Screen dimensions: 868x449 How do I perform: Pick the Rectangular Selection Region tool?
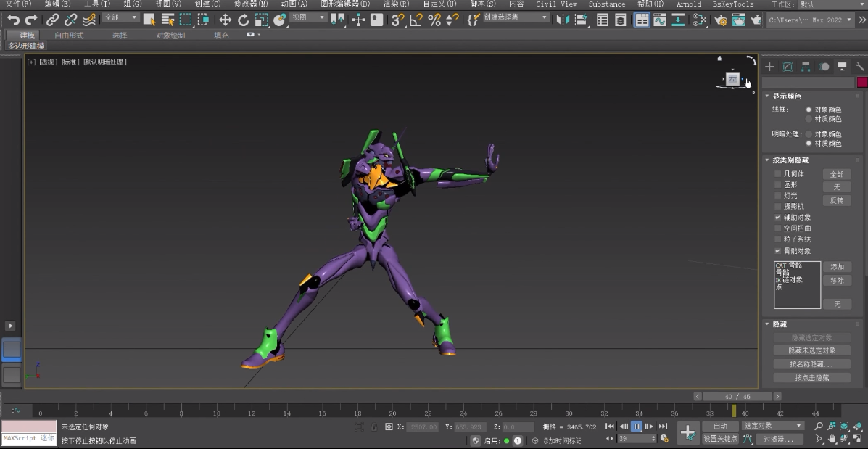point(186,20)
